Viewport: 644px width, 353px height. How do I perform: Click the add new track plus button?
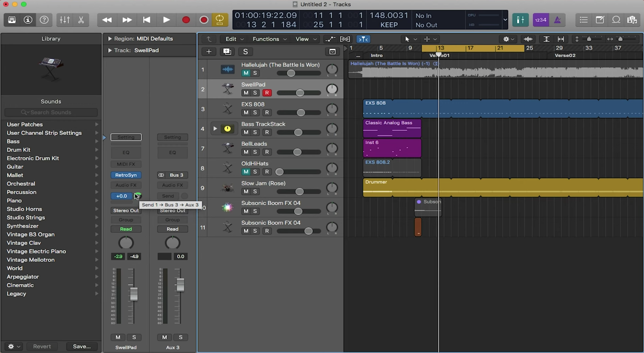tap(209, 52)
